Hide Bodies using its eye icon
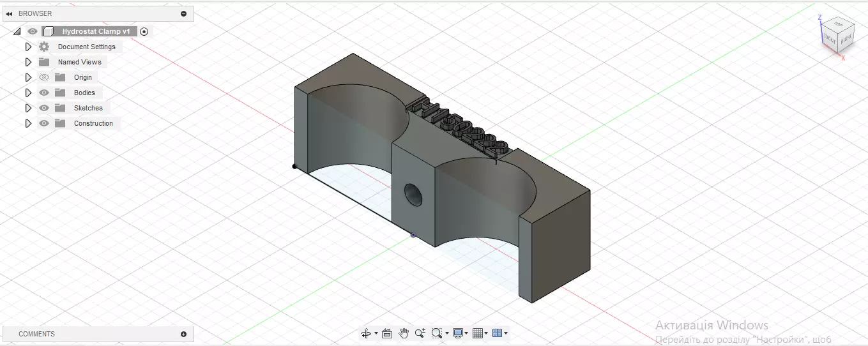Viewport: 868px width, 346px height. tap(44, 93)
